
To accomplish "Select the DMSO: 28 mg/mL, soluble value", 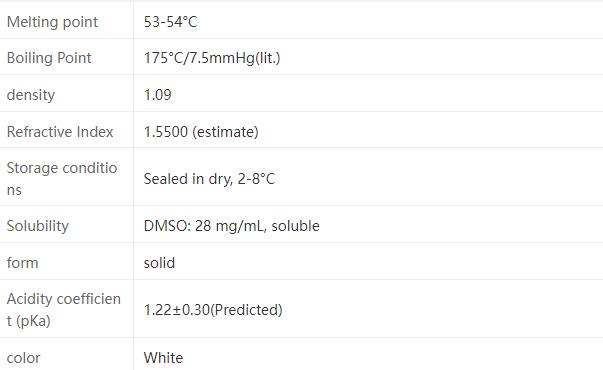I will (x=232, y=226).
